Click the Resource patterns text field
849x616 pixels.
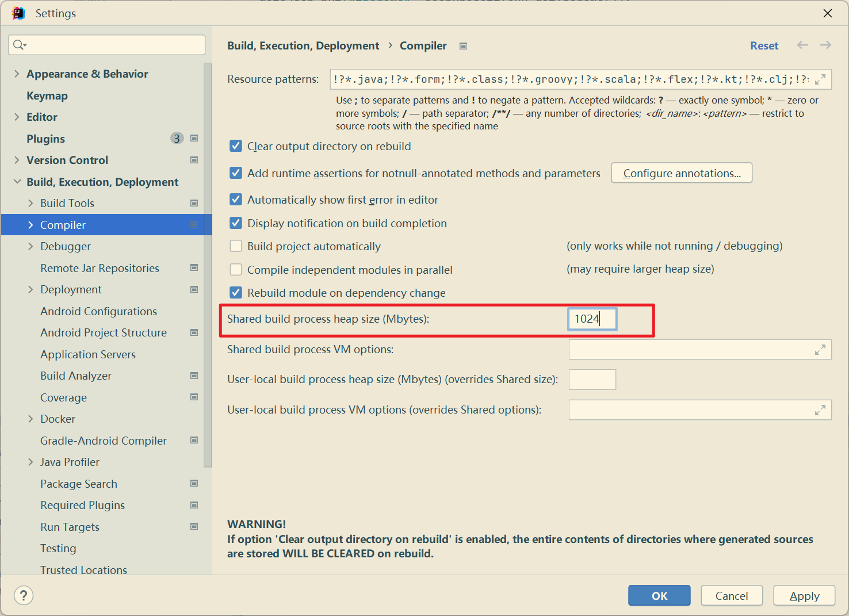[x=581, y=79]
